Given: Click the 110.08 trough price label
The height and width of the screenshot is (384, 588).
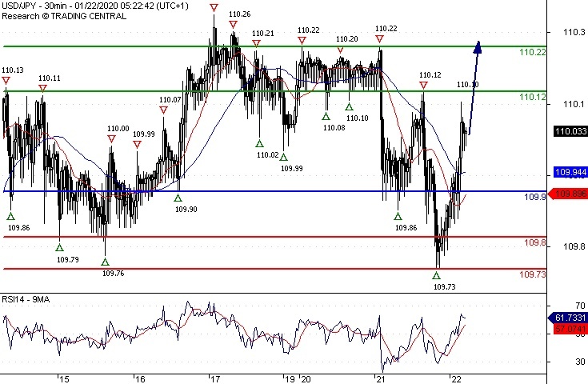Looking at the screenshot, I should [x=334, y=128].
